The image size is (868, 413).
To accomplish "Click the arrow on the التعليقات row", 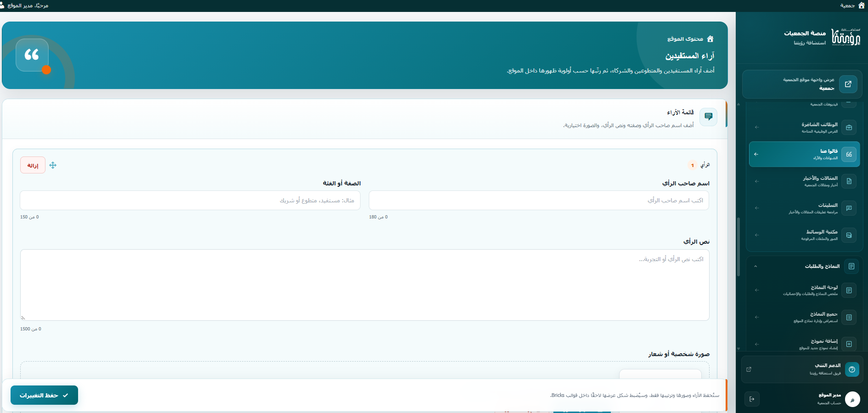I will [756, 208].
